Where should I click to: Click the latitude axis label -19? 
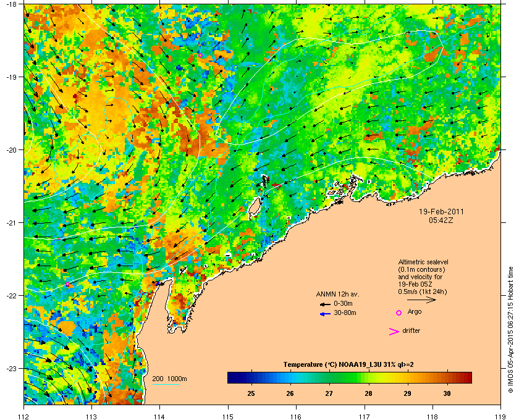[x=11, y=77]
